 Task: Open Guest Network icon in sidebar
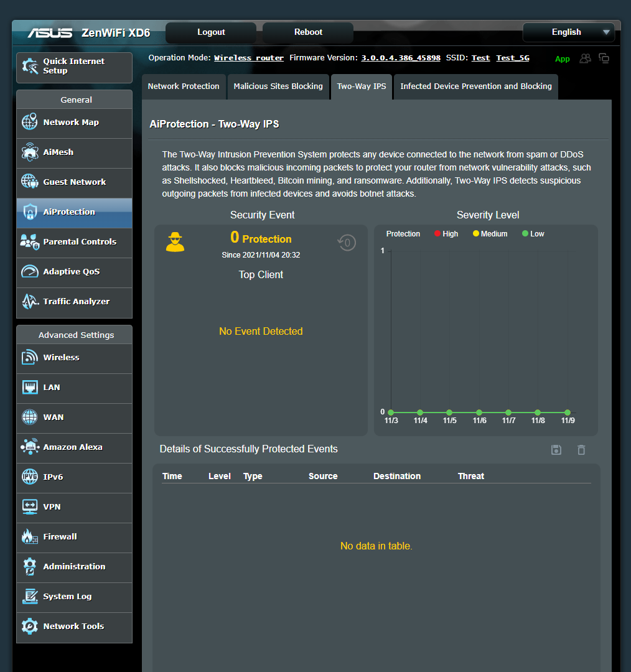[x=30, y=182]
